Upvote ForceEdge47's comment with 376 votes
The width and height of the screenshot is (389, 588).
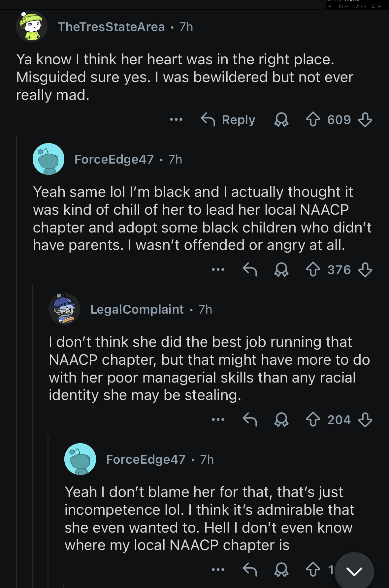(x=313, y=270)
